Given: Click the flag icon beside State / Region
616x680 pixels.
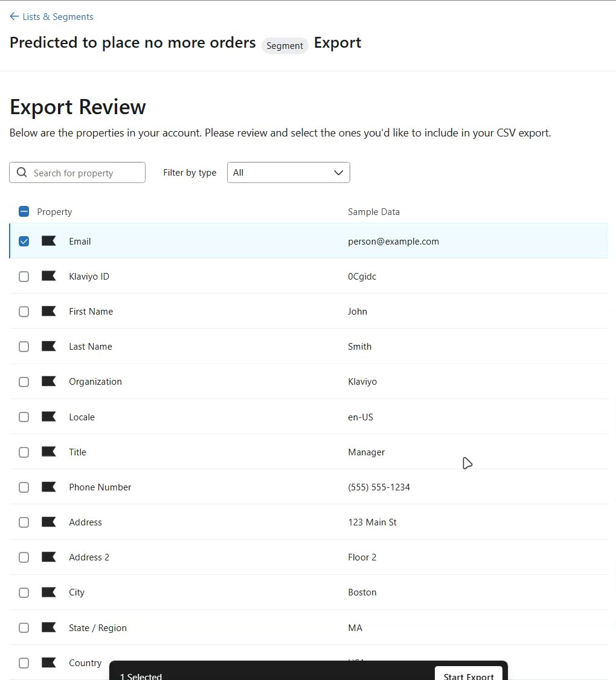Looking at the screenshot, I should coord(48,627).
